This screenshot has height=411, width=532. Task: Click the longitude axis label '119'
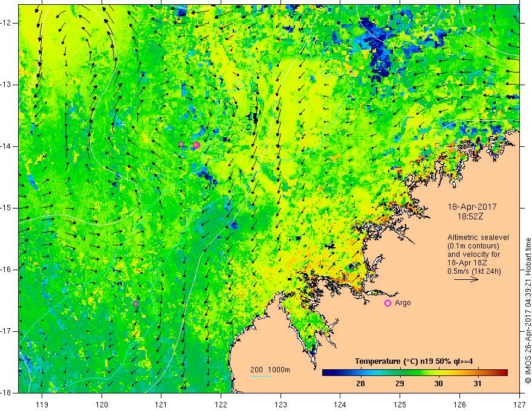pos(42,404)
